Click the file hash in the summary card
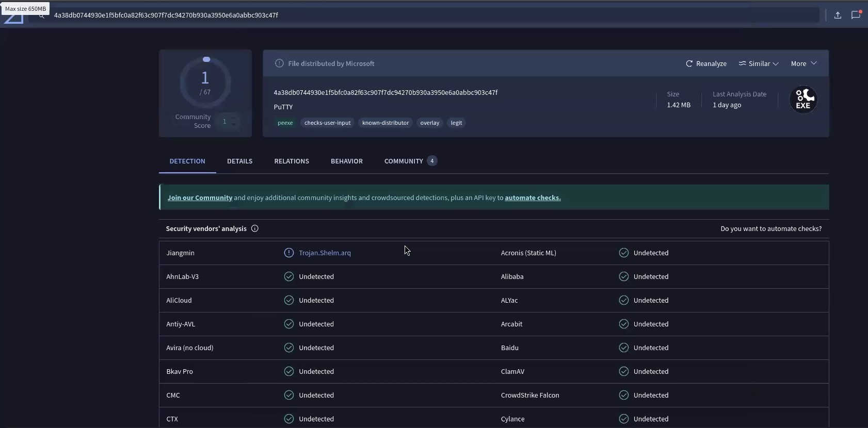This screenshot has width=868, height=428. click(x=385, y=92)
